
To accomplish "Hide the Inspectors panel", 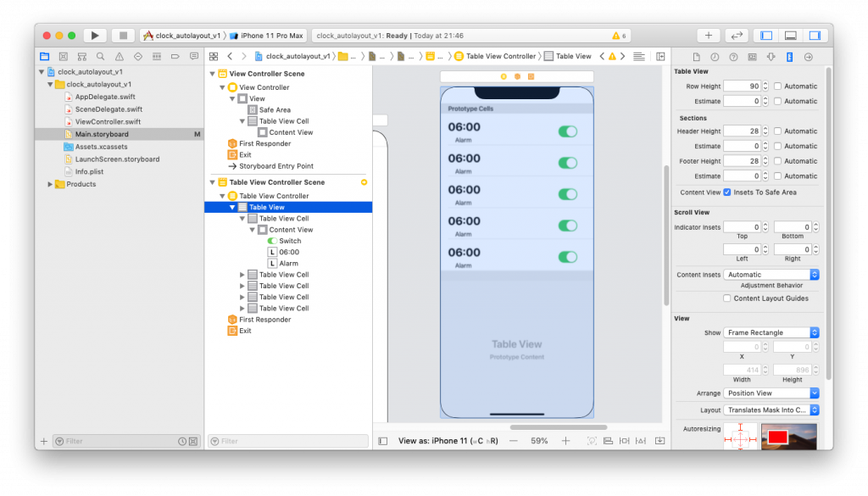I will (815, 36).
